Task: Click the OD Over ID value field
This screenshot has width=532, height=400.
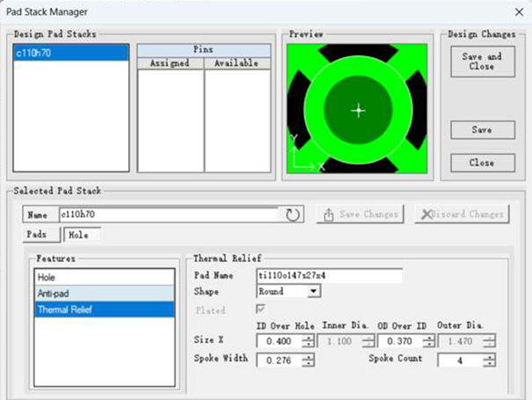Action: click(400, 341)
